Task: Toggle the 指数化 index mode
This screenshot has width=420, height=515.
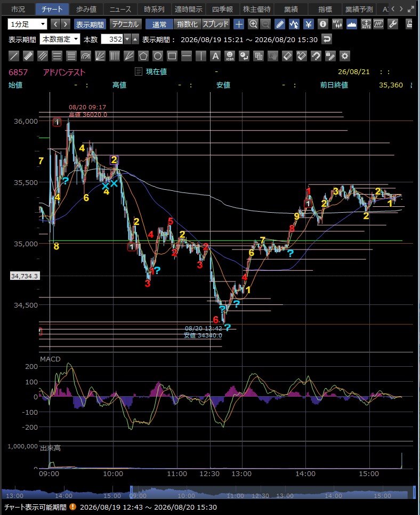Action: [x=187, y=25]
